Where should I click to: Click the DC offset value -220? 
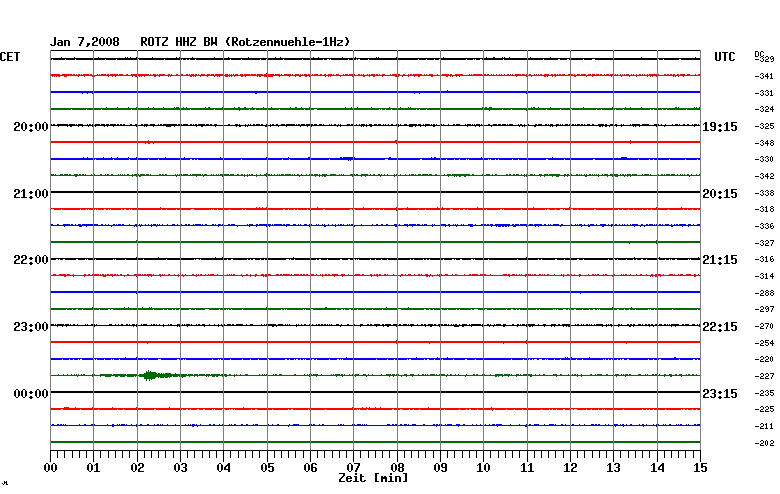[x=765, y=359]
